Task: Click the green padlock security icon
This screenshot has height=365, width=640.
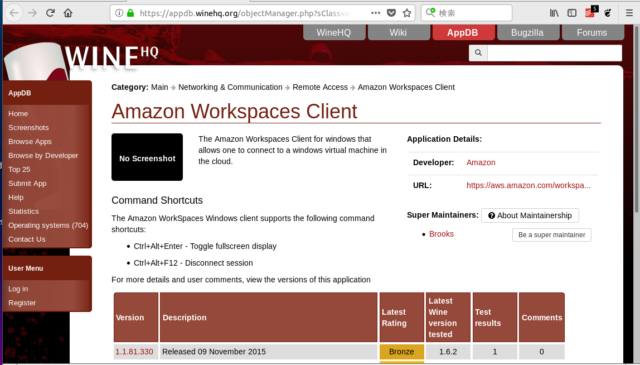Action: pos(130,13)
